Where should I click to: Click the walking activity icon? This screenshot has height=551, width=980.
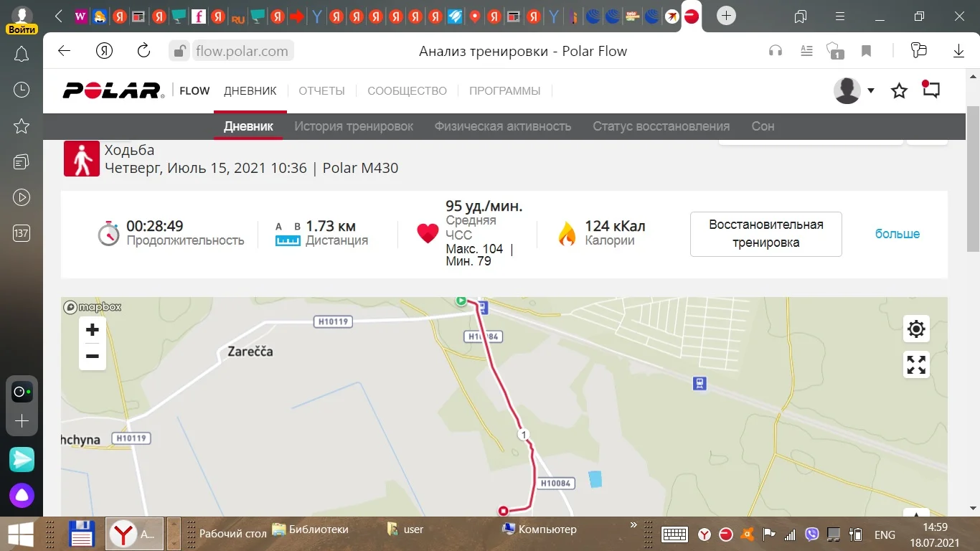(x=82, y=159)
